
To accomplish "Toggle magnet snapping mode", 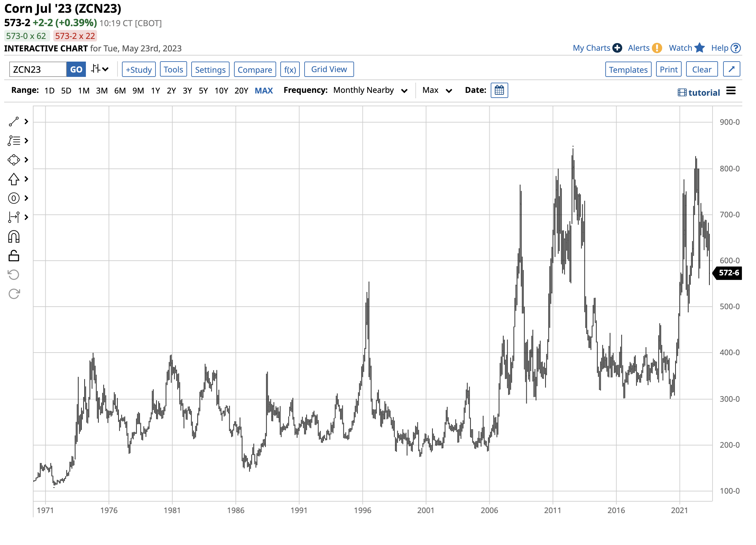I will 13,236.
